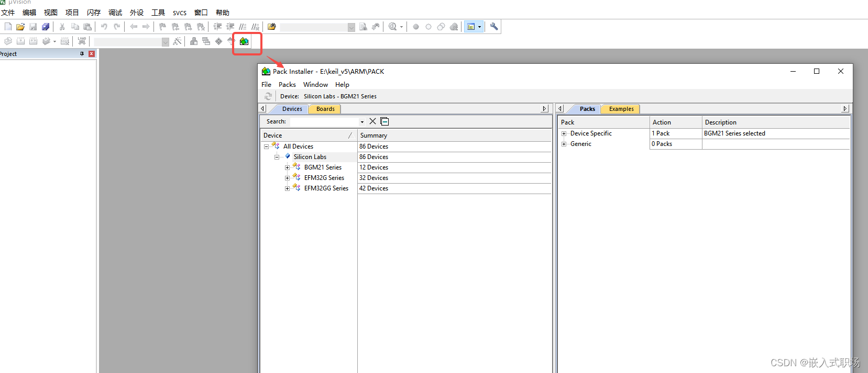This screenshot has width=868, height=373.
Task: Pin the Project panel
Action: (82, 54)
